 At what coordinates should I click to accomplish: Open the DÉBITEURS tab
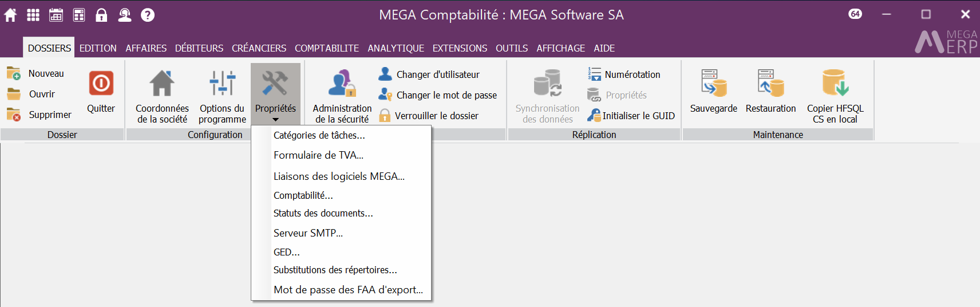tap(199, 48)
